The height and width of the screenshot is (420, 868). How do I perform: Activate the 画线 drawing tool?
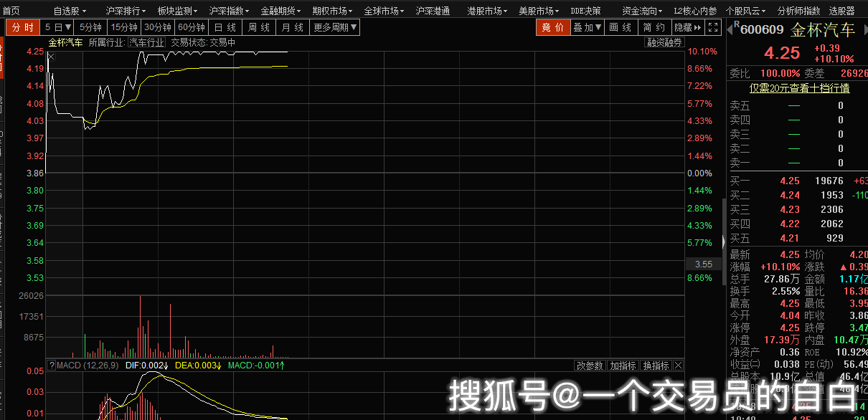621,27
